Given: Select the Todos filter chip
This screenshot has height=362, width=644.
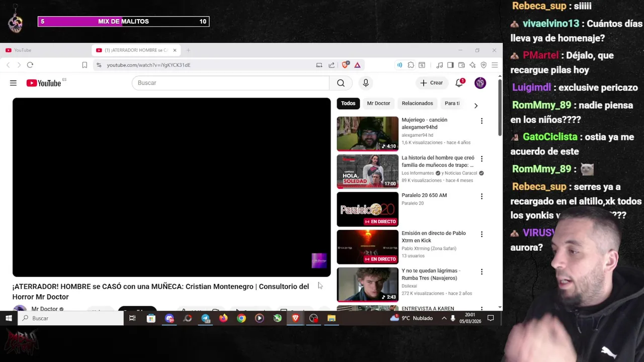Looking at the screenshot, I should pyautogui.click(x=348, y=104).
